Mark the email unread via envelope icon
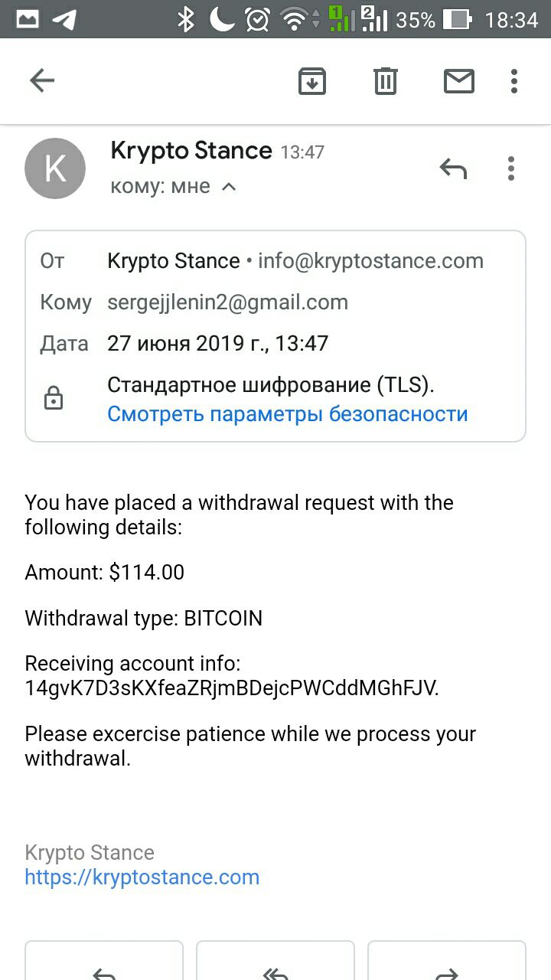 coord(459,81)
